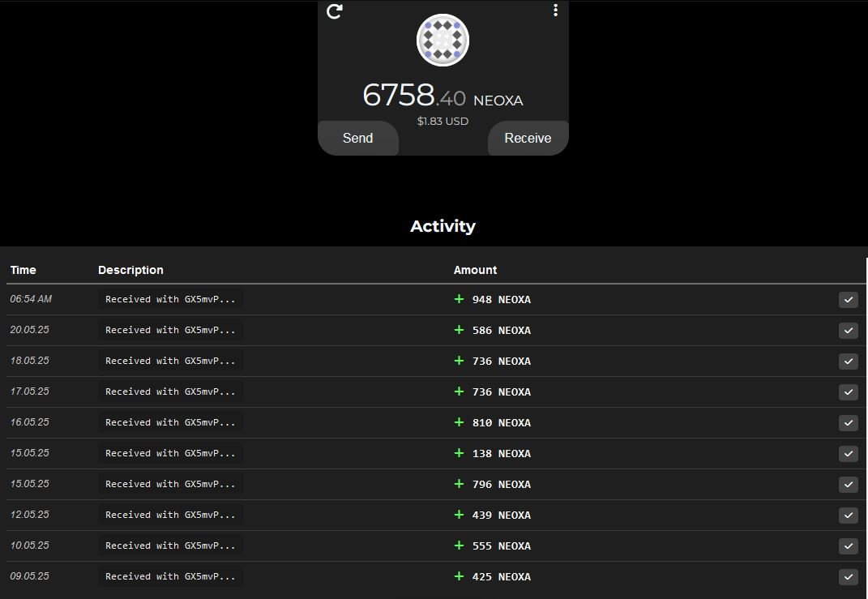Click the 138 NEOXA amount
This screenshot has width=868, height=599.
click(502, 453)
